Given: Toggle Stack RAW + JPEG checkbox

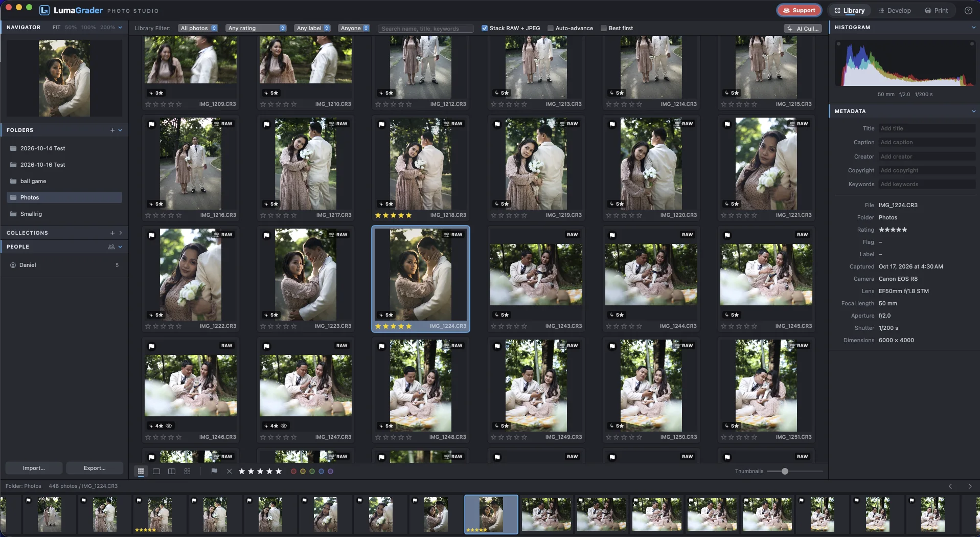Looking at the screenshot, I should pyautogui.click(x=485, y=28).
